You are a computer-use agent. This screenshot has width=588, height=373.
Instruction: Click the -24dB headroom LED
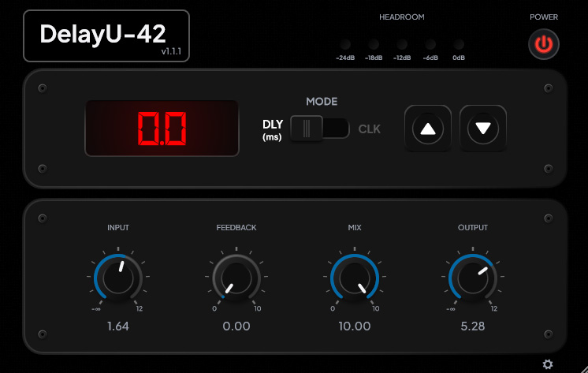[x=345, y=44]
